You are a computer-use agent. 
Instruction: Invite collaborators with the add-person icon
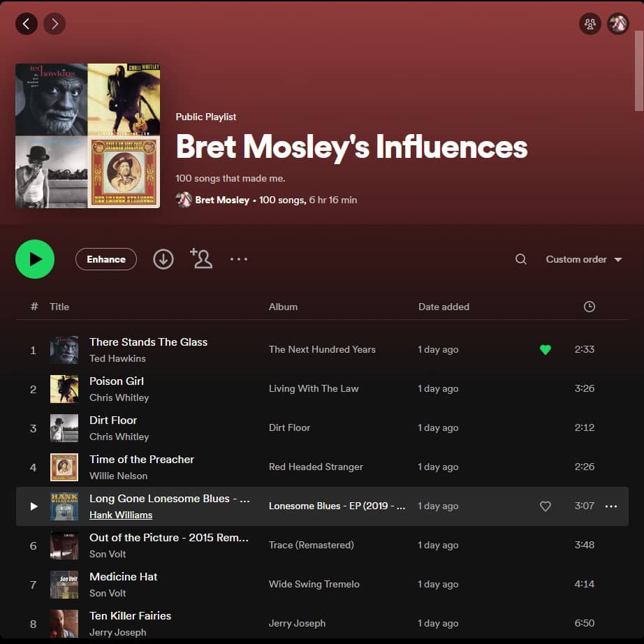tap(201, 258)
